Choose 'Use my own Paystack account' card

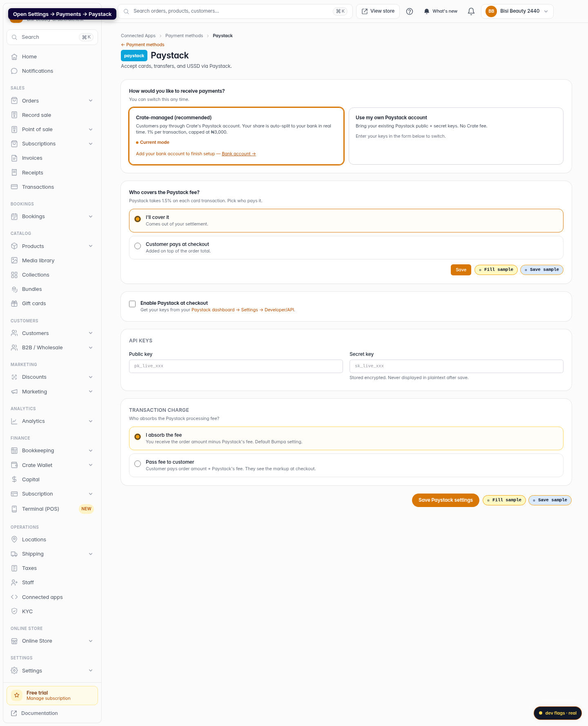[456, 136]
